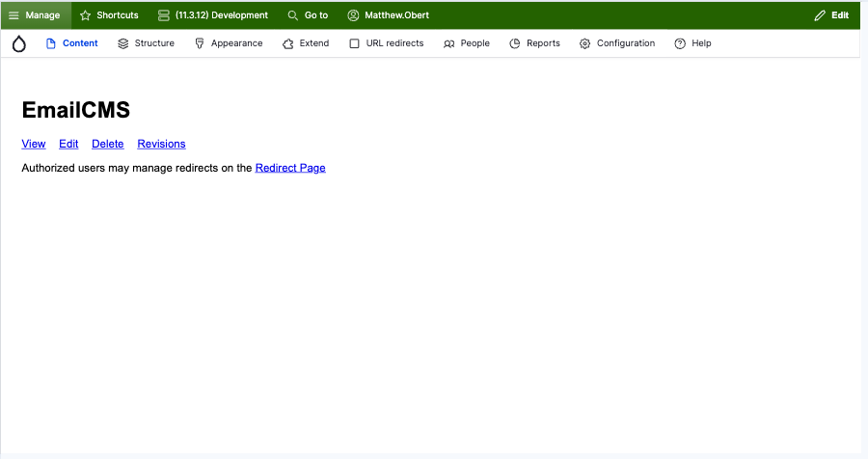868x459 pixels.
Task: Open the Structure admin section
Action: tap(147, 43)
